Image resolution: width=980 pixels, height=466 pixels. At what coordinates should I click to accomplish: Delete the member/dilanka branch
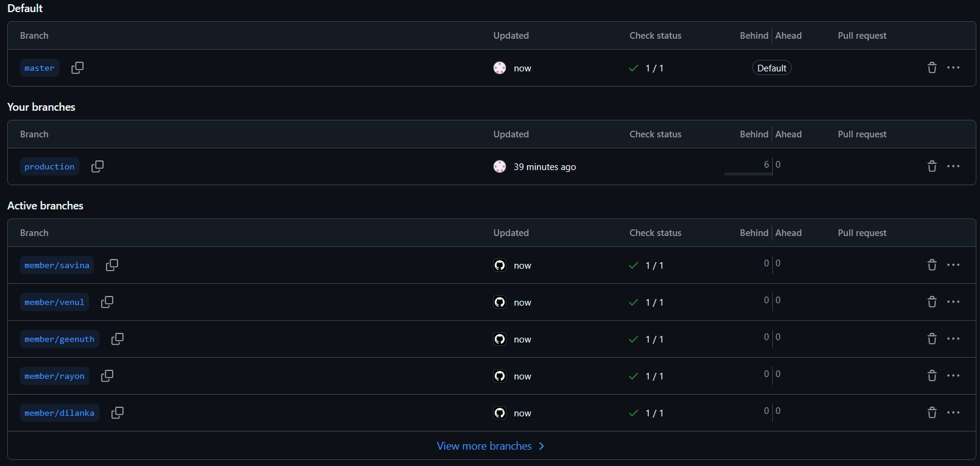932,413
